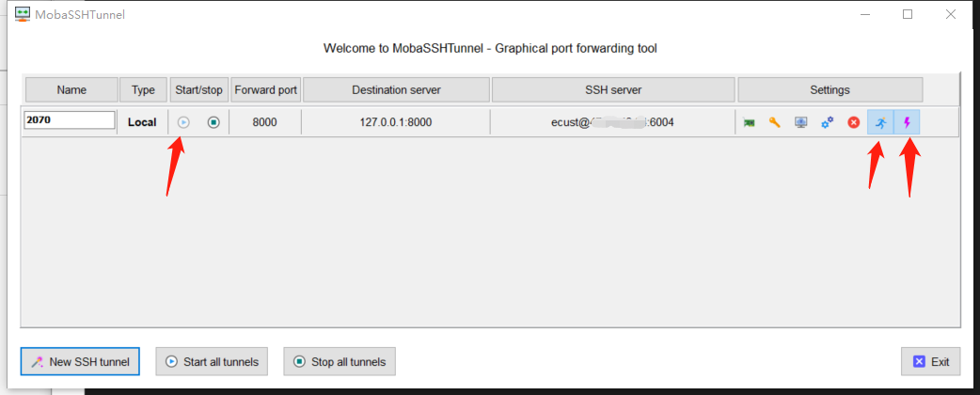Toggle the running man autostart icon
This screenshot has width=980, height=395.
880,122
